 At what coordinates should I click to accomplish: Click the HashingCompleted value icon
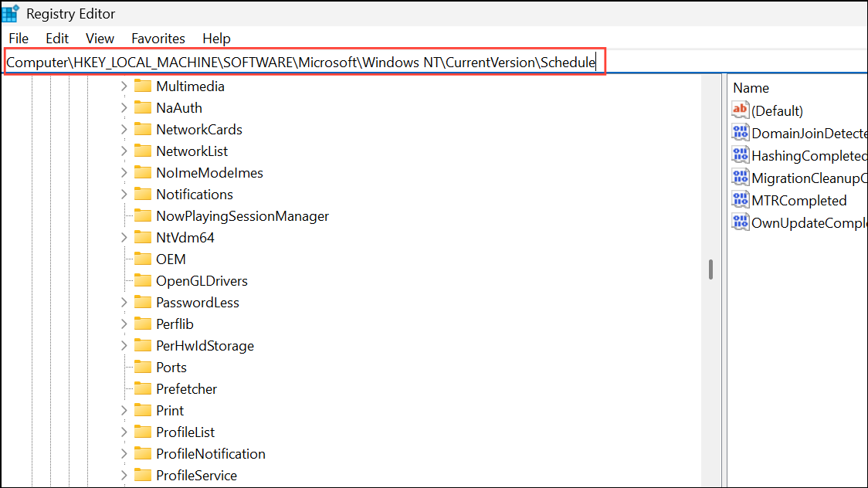pos(740,155)
